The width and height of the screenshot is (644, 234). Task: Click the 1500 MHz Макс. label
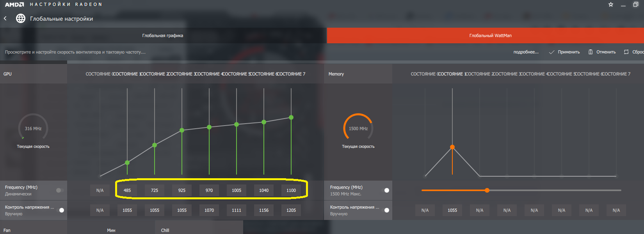pos(345,194)
